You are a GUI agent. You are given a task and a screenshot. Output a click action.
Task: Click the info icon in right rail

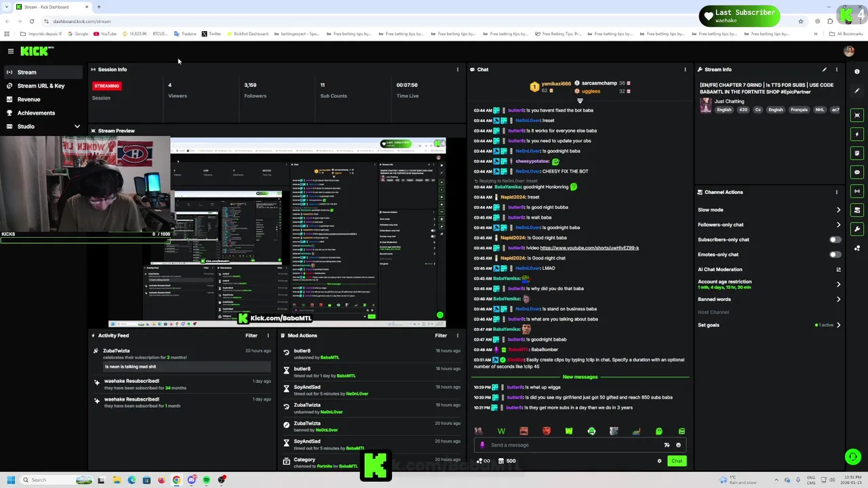(x=857, y=71)
